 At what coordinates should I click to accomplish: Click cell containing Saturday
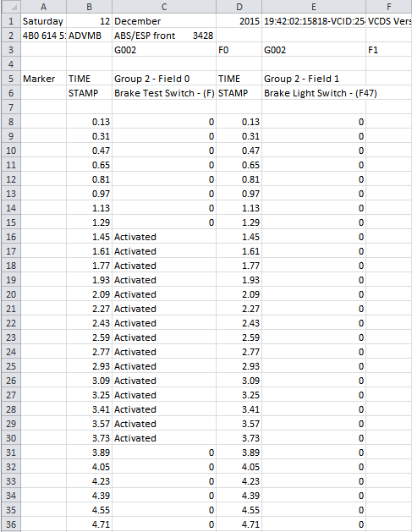tap(43, 21)
